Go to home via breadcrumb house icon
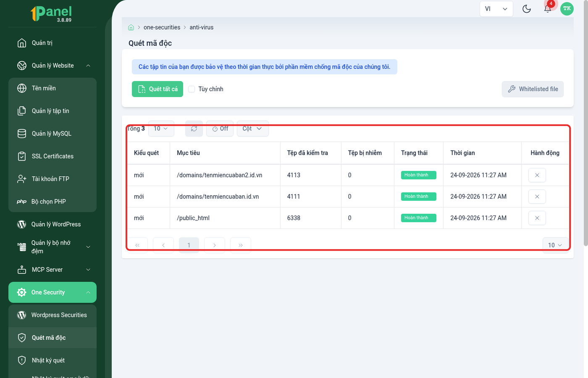This screenshot has width=588, height=378. click(x=131, y=27)
